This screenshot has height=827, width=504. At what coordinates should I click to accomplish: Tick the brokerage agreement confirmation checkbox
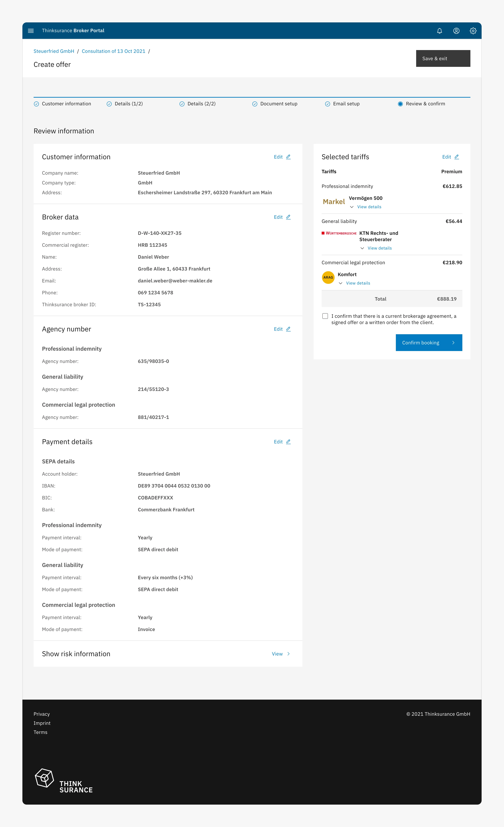click(325, 316)
